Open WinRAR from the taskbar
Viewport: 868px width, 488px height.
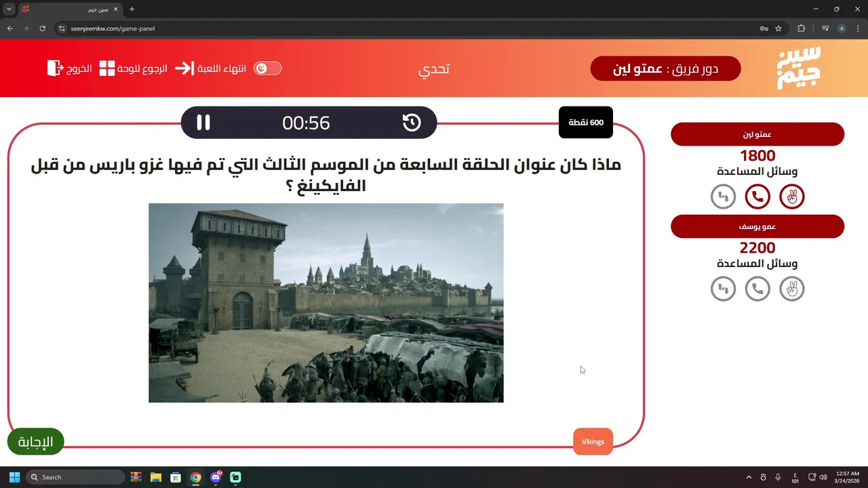[x=136, y=477]
